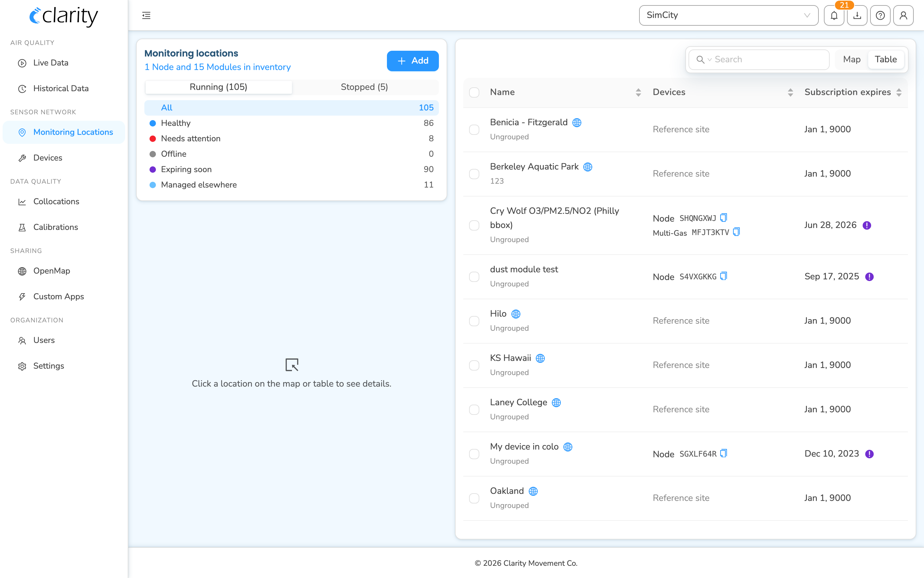
Task: Open the help question mark icon
Action: point(880,15)
